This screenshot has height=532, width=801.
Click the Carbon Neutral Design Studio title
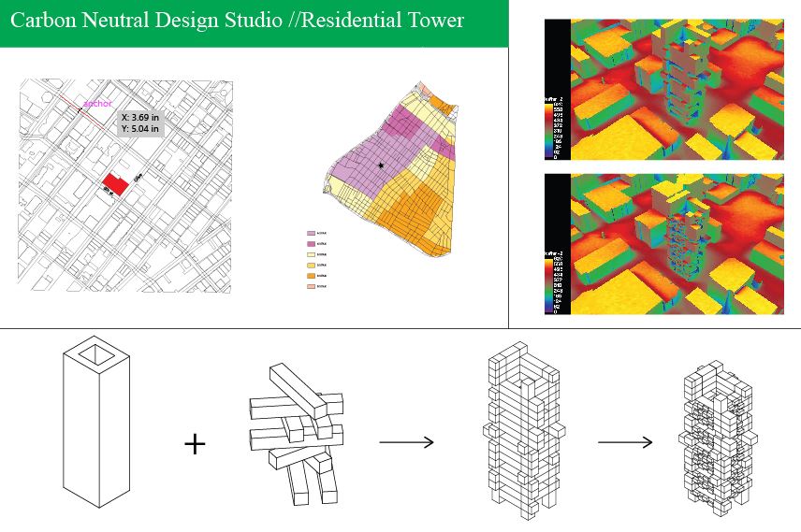[x=236, y=20]
